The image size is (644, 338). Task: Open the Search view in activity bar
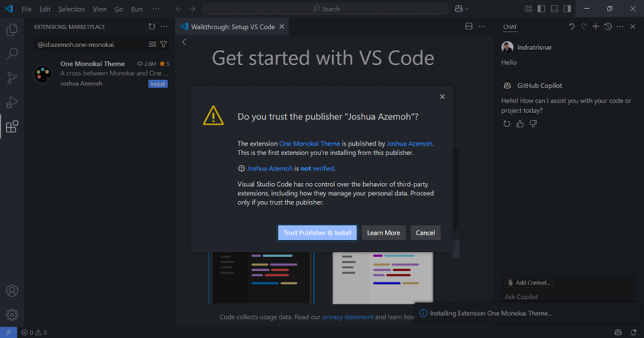click(12, 53)
